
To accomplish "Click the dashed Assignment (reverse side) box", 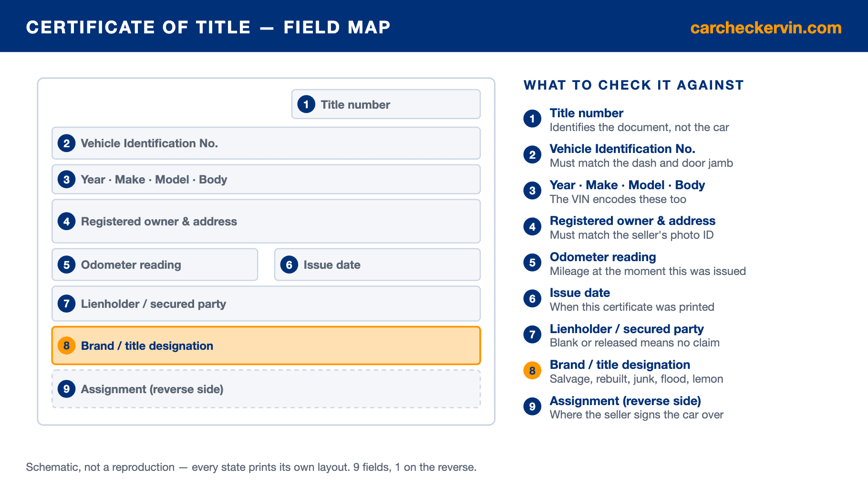I will point(266,389).
